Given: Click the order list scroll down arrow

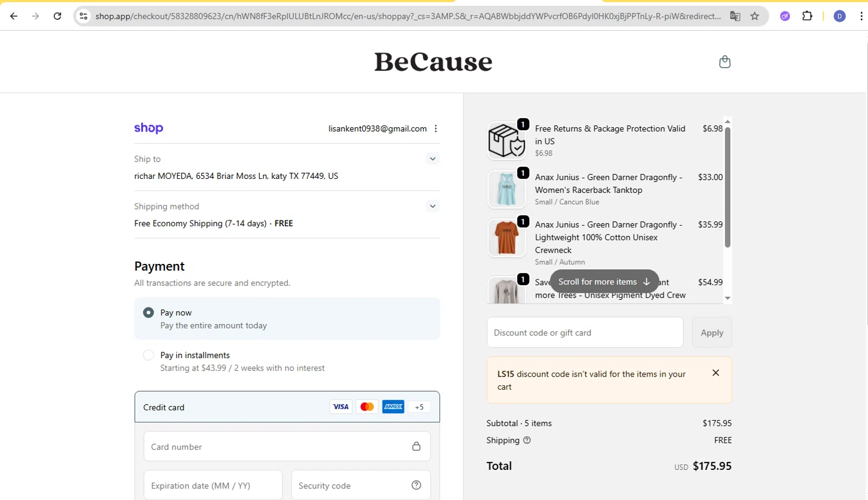Looking at the screenshot, I should (727, 298).
